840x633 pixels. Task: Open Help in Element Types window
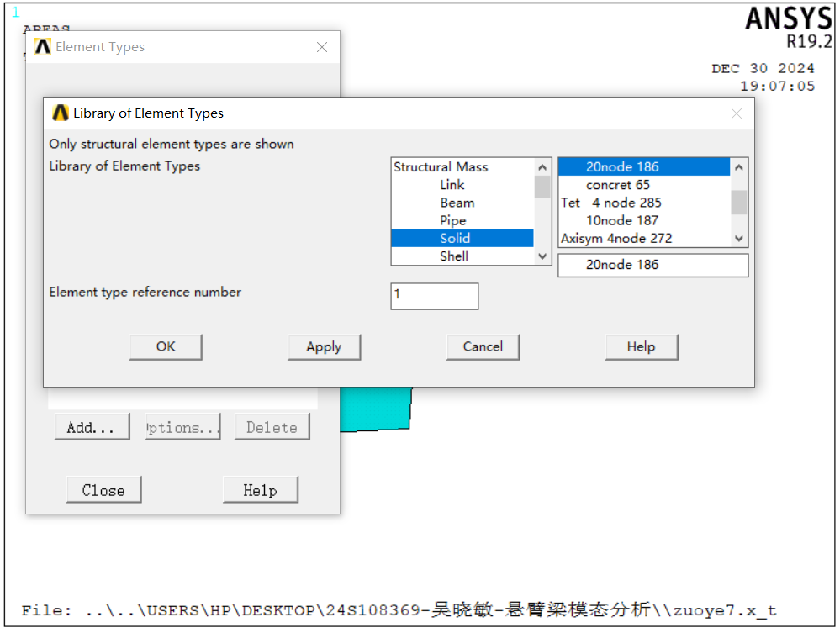[261, 489]
